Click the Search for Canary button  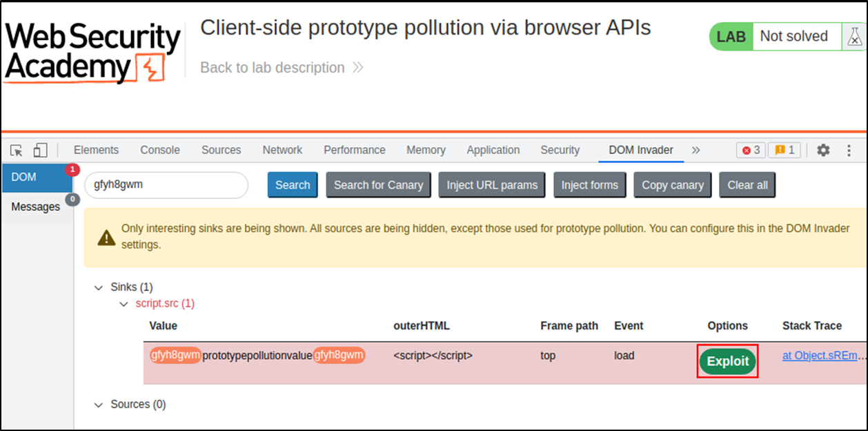[378, 185]
